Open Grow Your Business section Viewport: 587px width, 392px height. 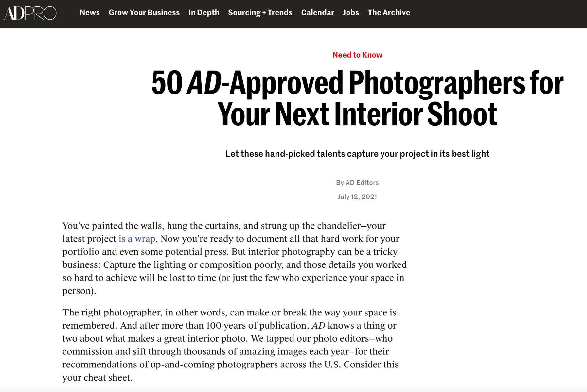144,13
